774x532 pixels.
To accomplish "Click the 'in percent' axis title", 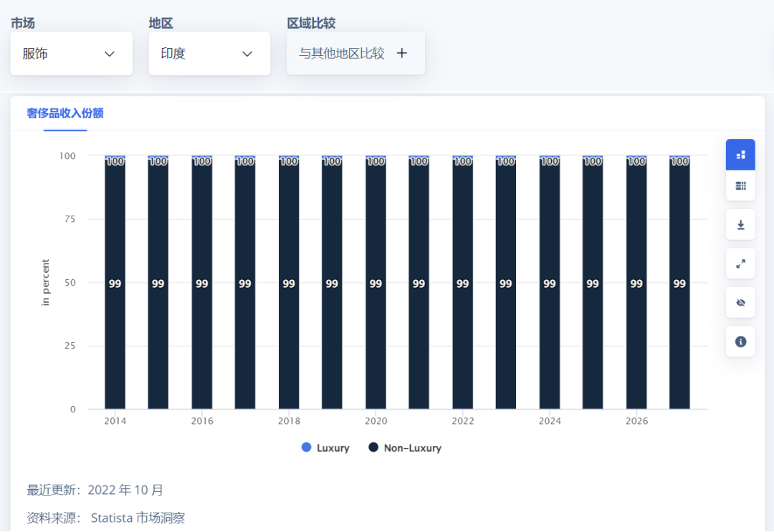I will tap(45, 283).
